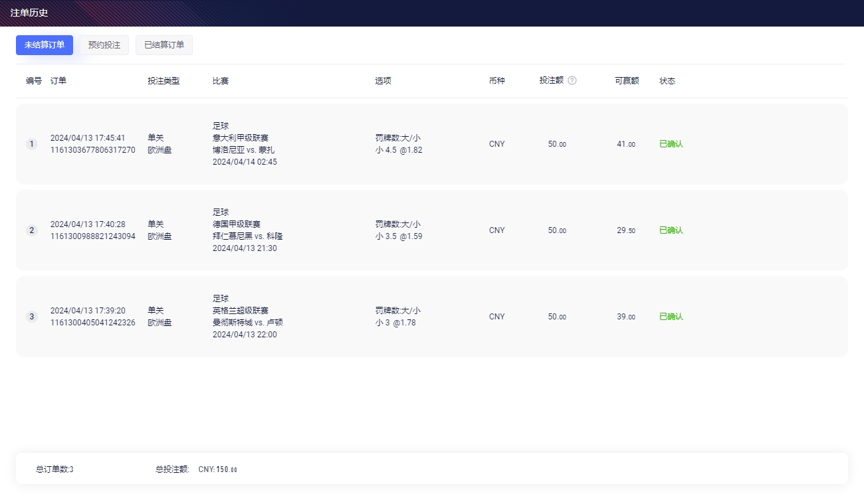Click the 已确认 status of first order

(671, 144)
